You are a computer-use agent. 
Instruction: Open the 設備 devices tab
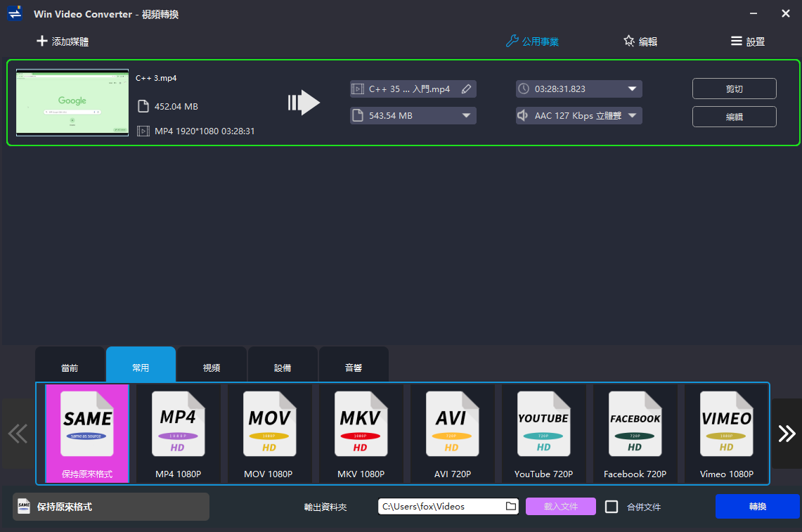pyautogui.click(x=283, y=367)
